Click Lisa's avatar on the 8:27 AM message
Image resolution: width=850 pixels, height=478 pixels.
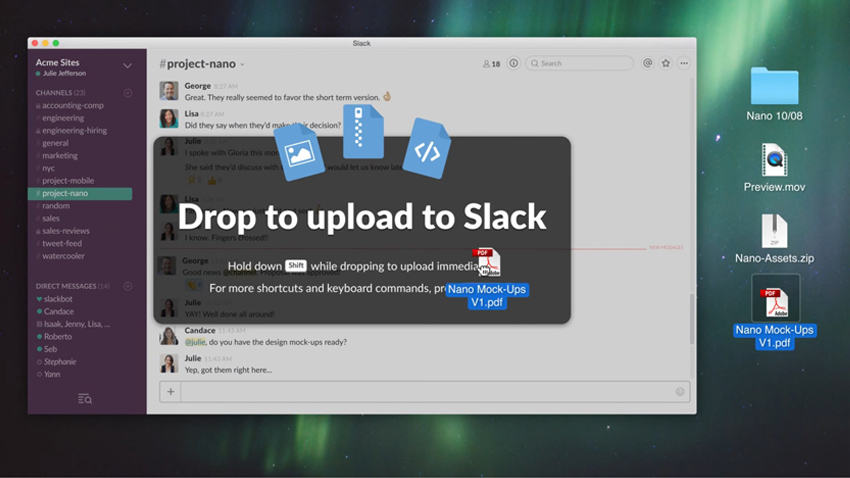pos(169,119)
